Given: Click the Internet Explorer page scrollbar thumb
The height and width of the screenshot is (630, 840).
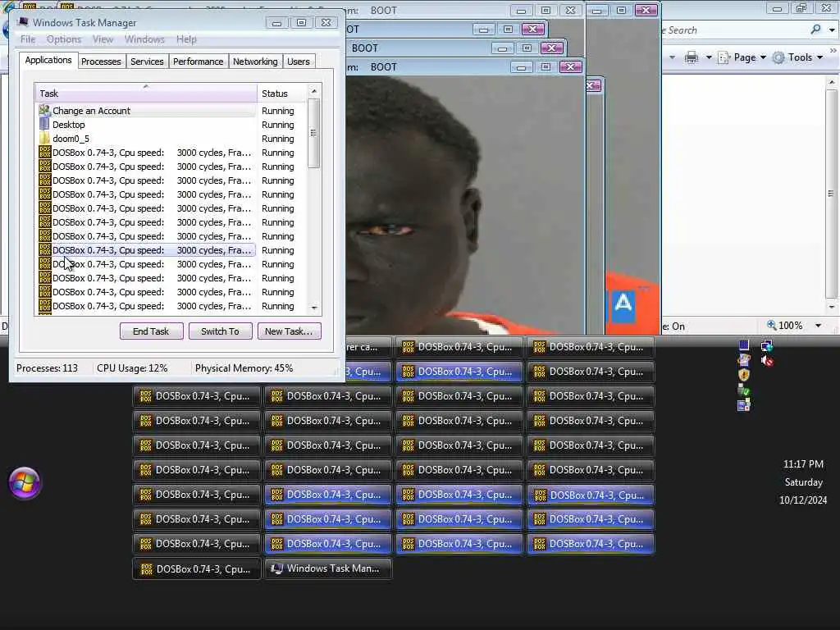Looking at the screenshot, I should pyautogui.click(x=831, y=194).
